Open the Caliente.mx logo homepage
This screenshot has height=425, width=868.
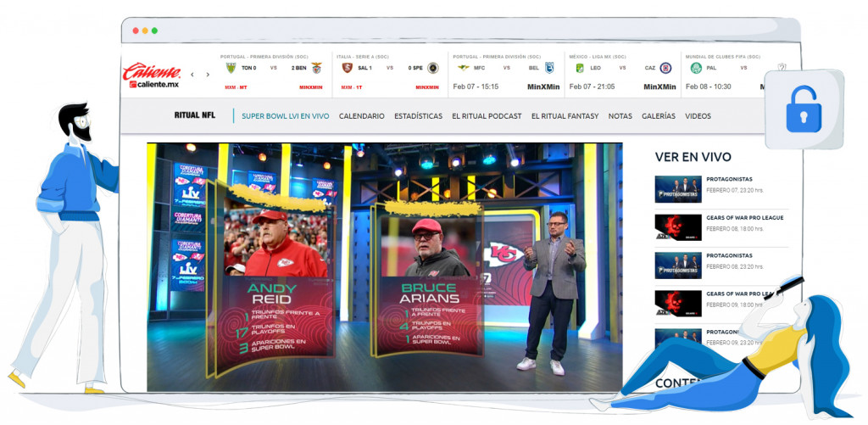pos(152,75)
